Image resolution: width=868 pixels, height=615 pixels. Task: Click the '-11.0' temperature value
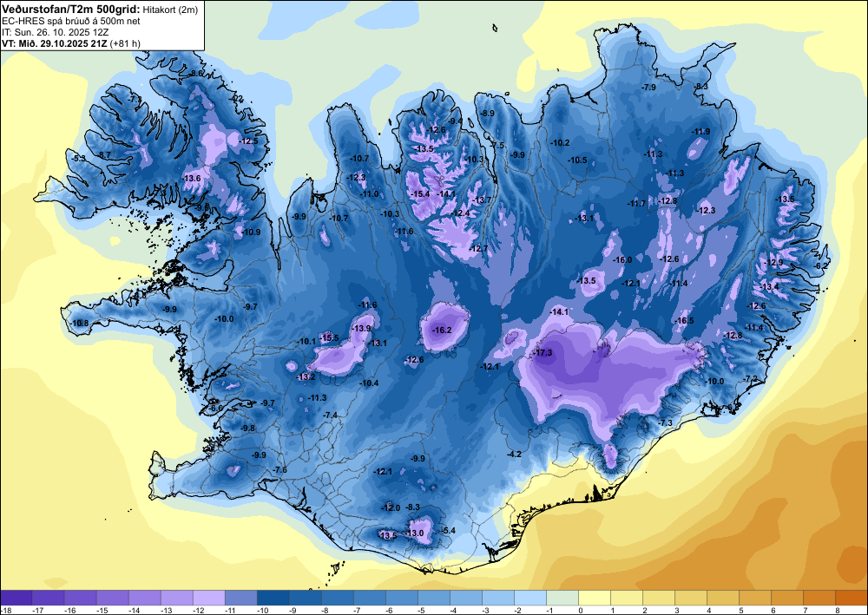369,194
